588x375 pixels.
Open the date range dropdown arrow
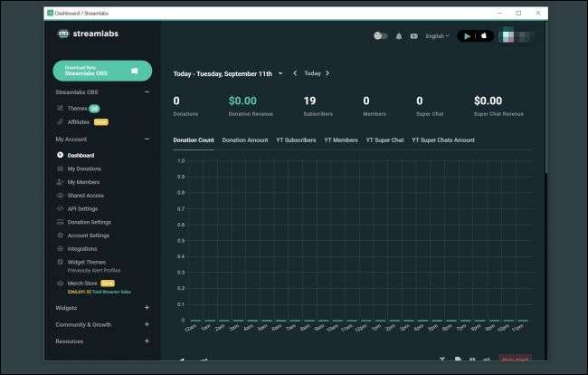280,73
